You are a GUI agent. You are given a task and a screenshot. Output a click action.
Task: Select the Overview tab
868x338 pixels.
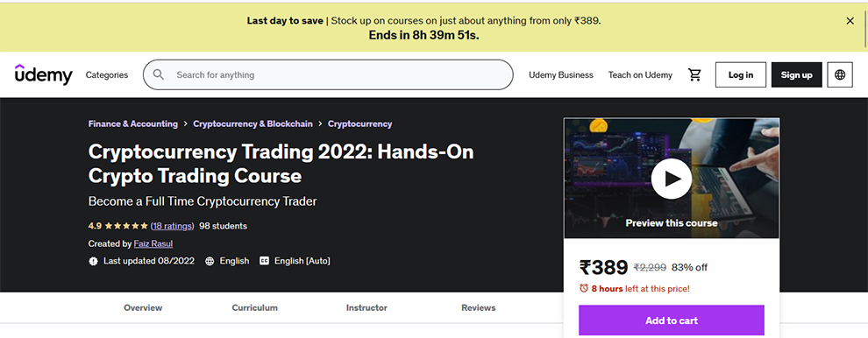[x=143, y=307]
